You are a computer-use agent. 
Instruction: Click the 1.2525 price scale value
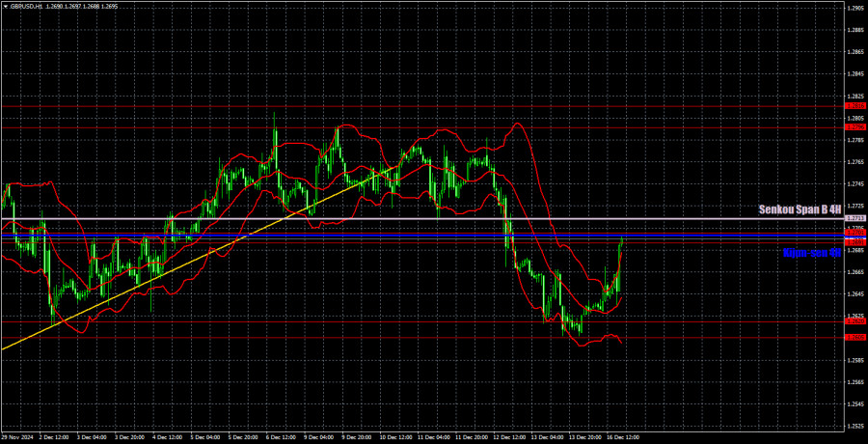854,427
